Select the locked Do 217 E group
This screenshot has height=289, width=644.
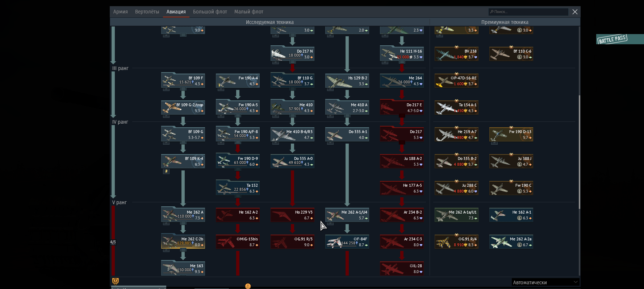(402, 108)
